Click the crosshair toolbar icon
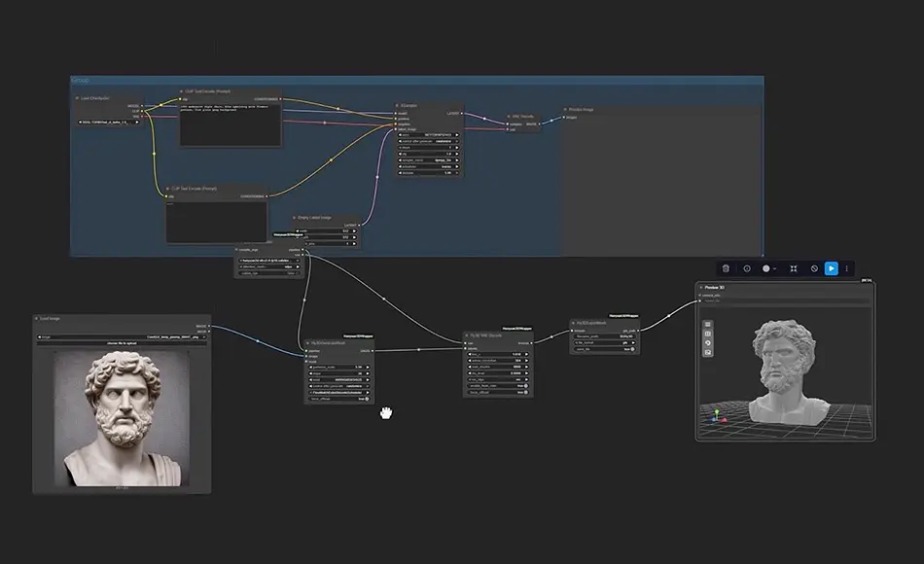The image size is (924, 564). pos(747,268)
